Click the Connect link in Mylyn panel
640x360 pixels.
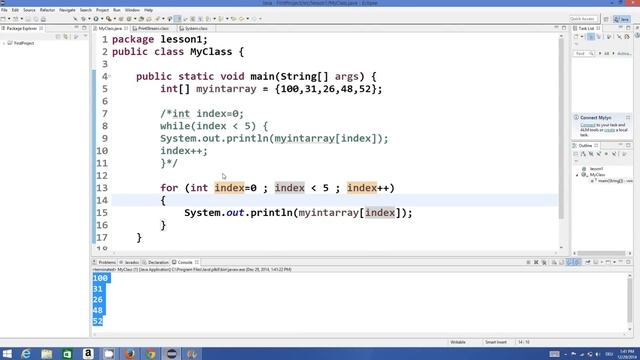[x=588, y=125]
